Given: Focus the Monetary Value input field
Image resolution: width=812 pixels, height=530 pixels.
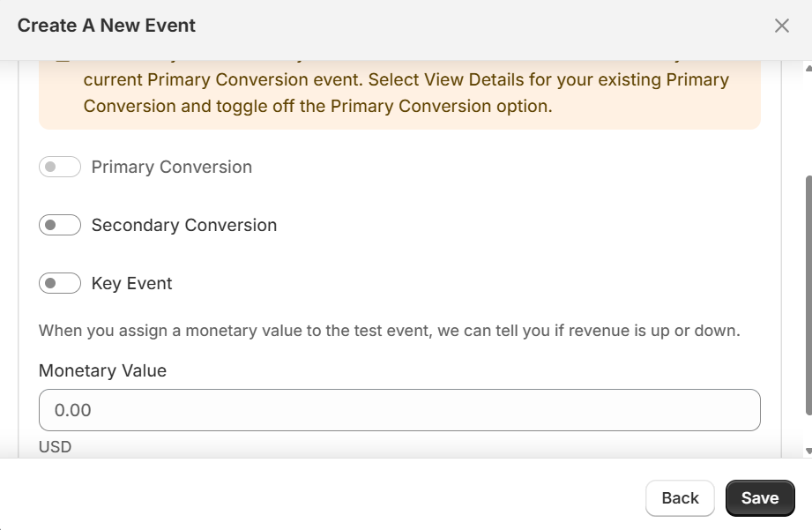Looking at the screenshot, I should (x=399, y=410).
